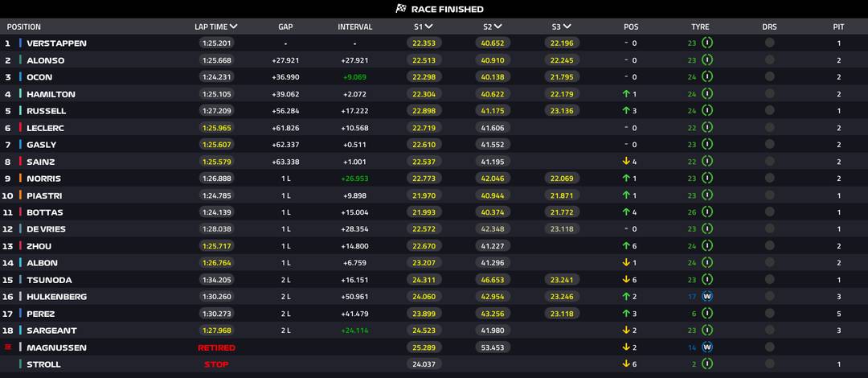This screenshot has width=868, height=378.
Task: Click Tsunoda's yellow position loss arrow
Action: pos(626,279)
